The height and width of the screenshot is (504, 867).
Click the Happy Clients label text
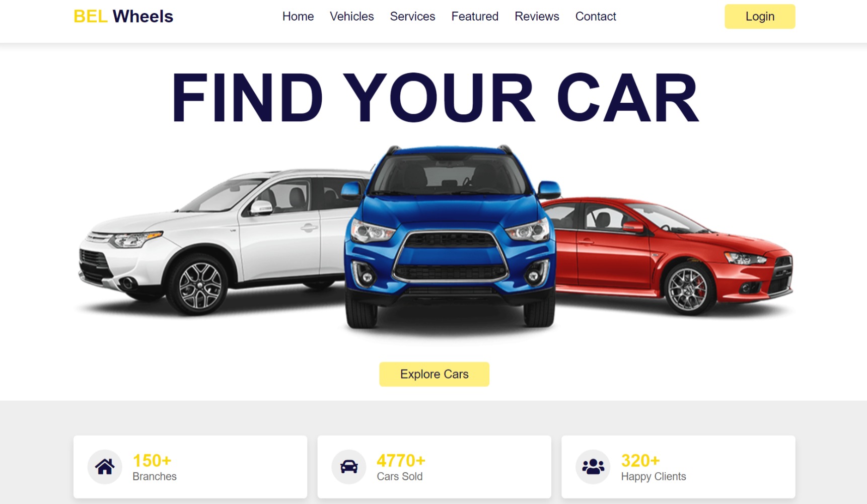pyautogui.click(x=654, y=477)
